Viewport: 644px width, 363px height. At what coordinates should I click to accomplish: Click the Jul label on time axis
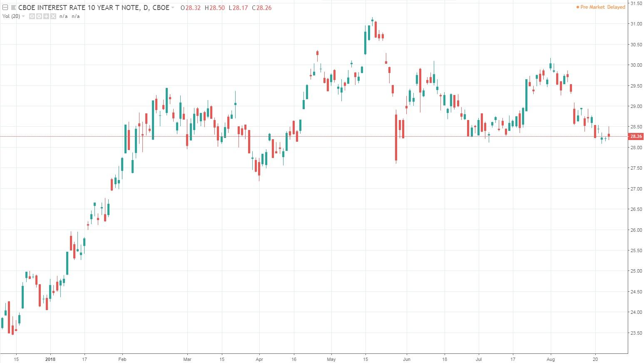click(478, 359)
